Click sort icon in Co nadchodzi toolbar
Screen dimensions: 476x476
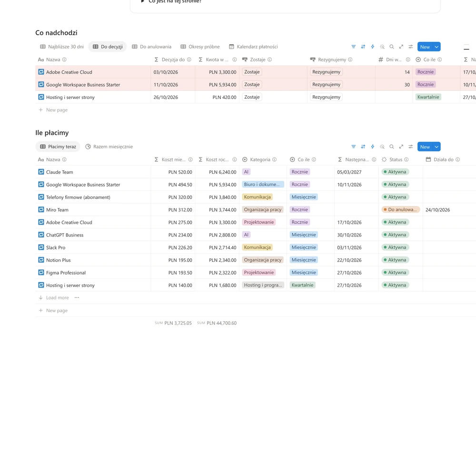(x=363, y=47)
